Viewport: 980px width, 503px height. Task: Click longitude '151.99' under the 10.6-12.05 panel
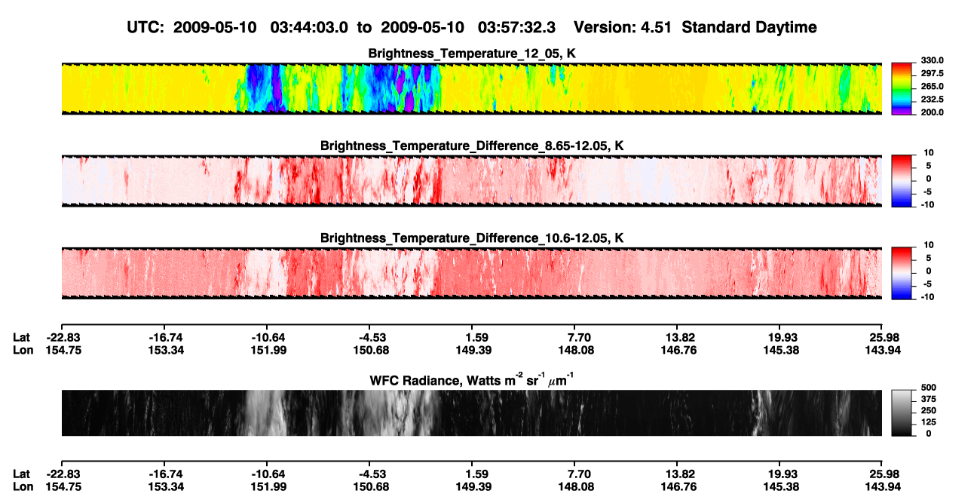[268, 349]
